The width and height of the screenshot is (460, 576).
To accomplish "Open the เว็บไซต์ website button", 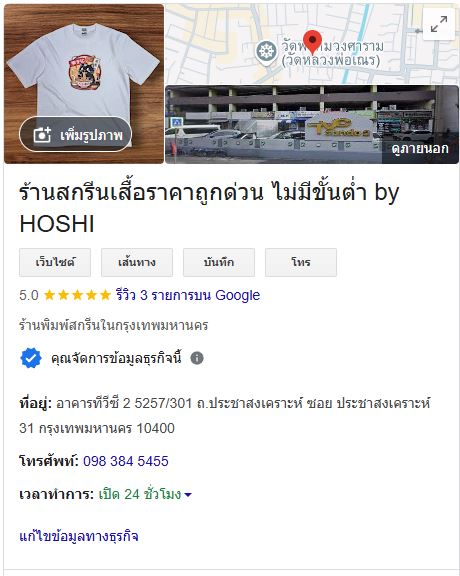I will pos(55,262).
